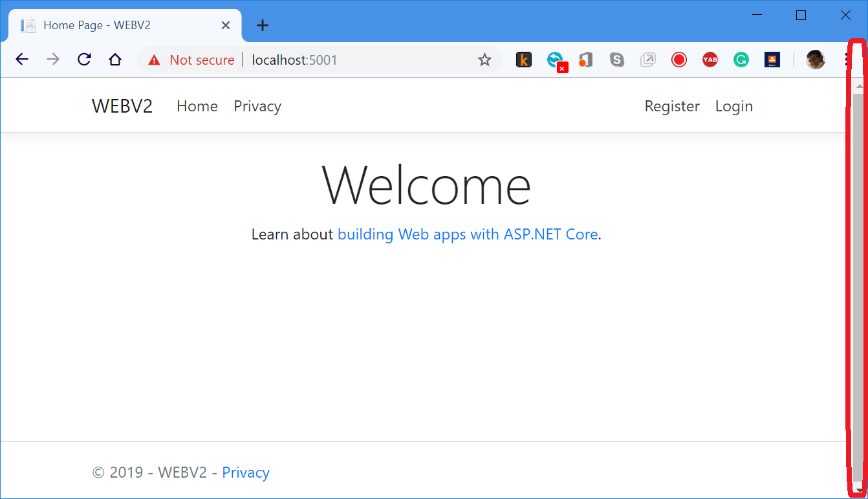The height and width of the screenshot is (499, 868).
Task: Go back using the browser back arrow
Action: pos(22,60)
